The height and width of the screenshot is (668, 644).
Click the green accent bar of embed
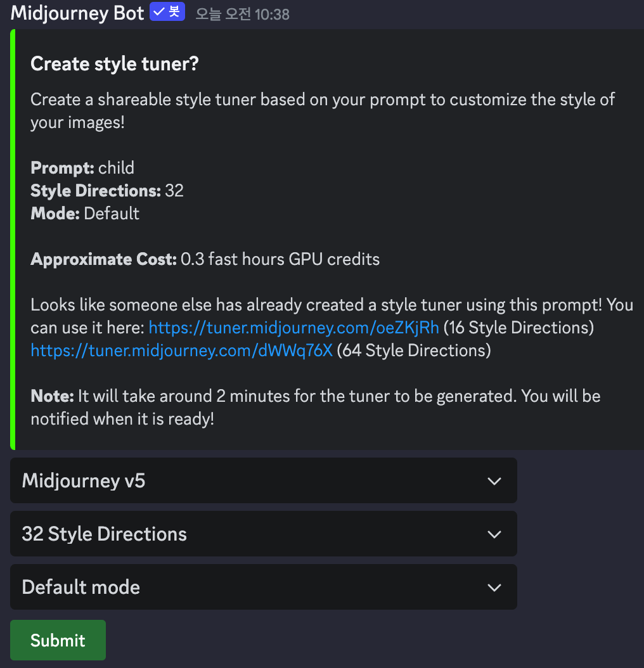pos(13,240)
